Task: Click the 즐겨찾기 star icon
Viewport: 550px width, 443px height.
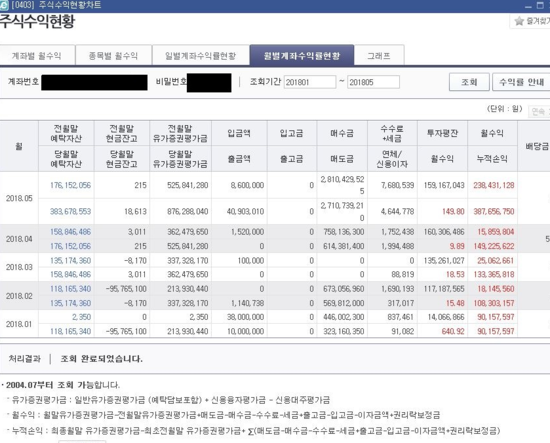Action: pos(519,21)
